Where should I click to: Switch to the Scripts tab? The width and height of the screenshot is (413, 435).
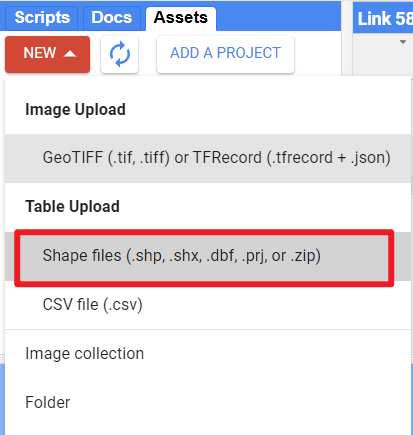click(42, 18)
